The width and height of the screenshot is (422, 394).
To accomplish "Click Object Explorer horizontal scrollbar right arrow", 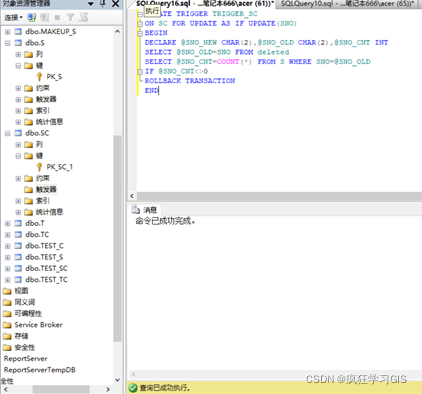I will [x=108, y=389].
